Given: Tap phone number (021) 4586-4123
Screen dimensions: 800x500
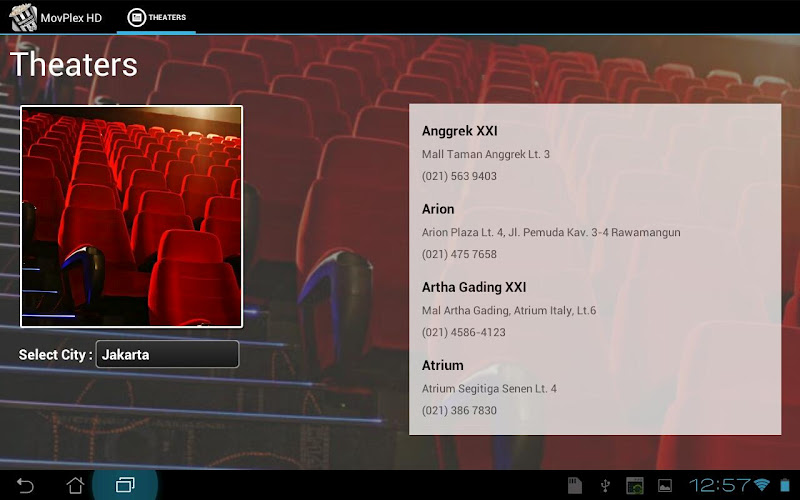Looking at the screenshot, I should click(x=463, y=332).
